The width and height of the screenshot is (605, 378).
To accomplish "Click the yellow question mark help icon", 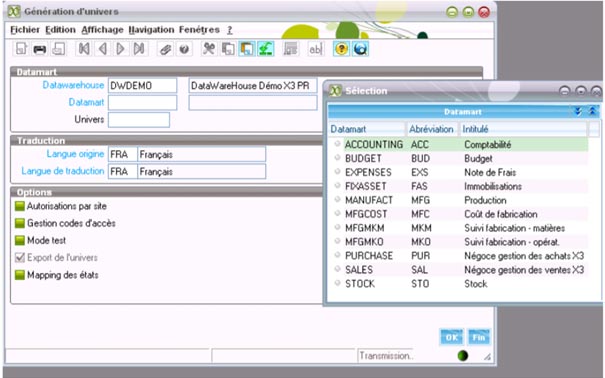I will pos(341,49).
